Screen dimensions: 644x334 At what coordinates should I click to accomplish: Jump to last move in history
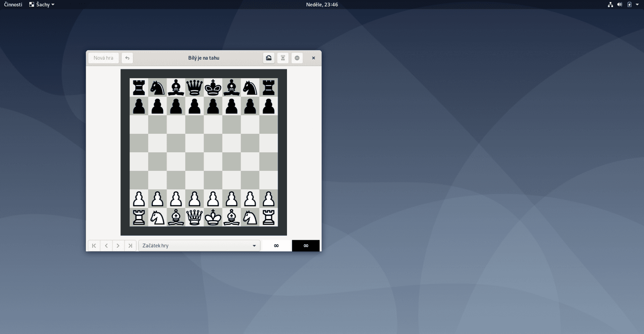pyautogui.click(x=130, y=246)
